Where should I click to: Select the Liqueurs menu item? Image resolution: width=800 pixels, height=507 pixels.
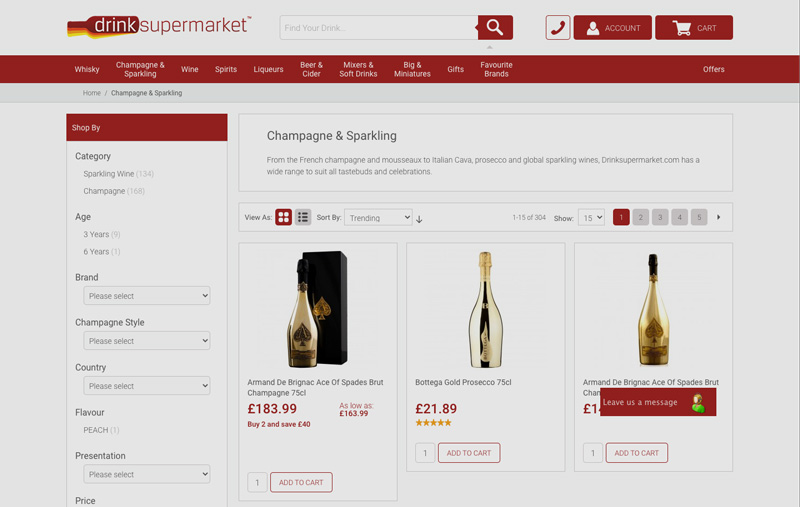click(268, 69)
